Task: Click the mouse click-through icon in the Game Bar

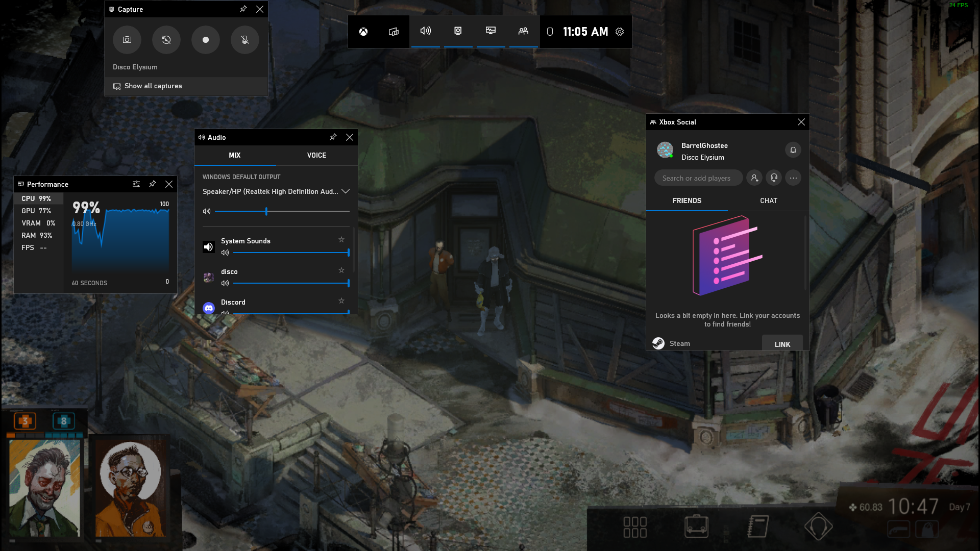Action: (x=550, y=32)
